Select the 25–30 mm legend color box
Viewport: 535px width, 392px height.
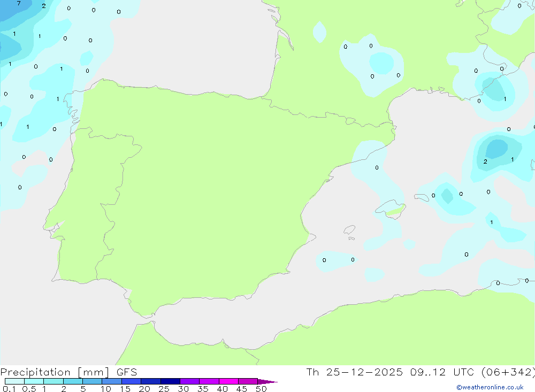click(170, 381)
